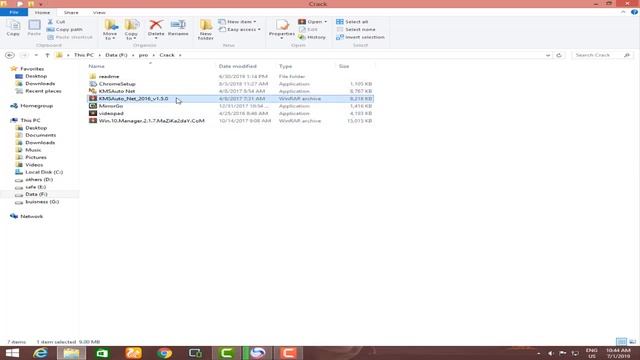Click the Help question mark icon
The image size is (640, 360).
[634, 12]
